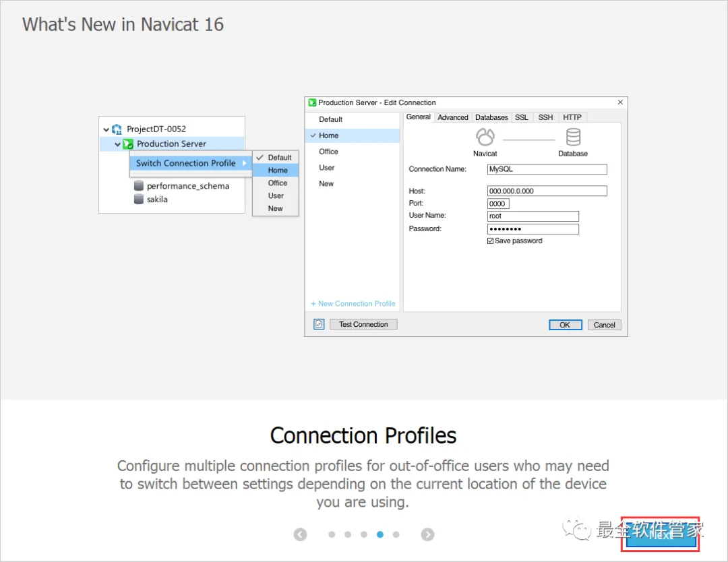728x562 pixels.
Task: Focus the Port field showing 0000
Action: pyautogui.click(x=498, y=204)
